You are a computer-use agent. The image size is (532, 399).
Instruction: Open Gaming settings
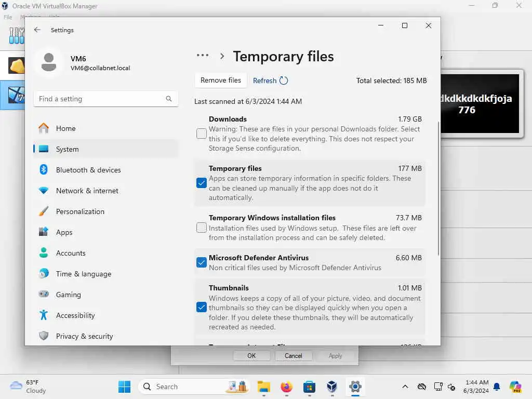pos(106,295)
